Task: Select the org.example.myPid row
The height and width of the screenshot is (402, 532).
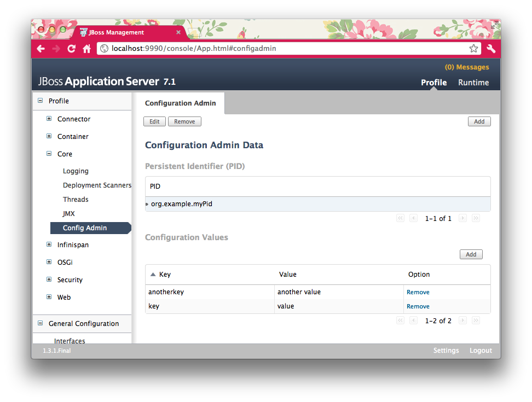Action: pyautogui.click(x=318, y=204)
